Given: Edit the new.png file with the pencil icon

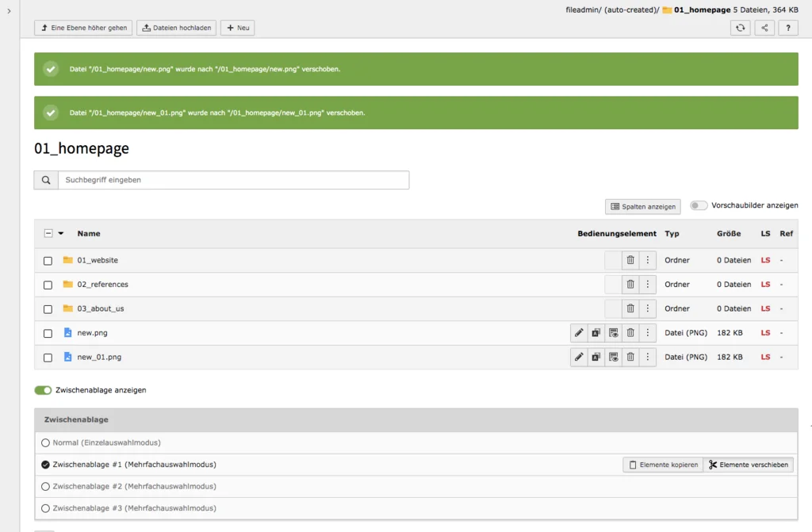Looking at the screenshot, I should point(578,332).
